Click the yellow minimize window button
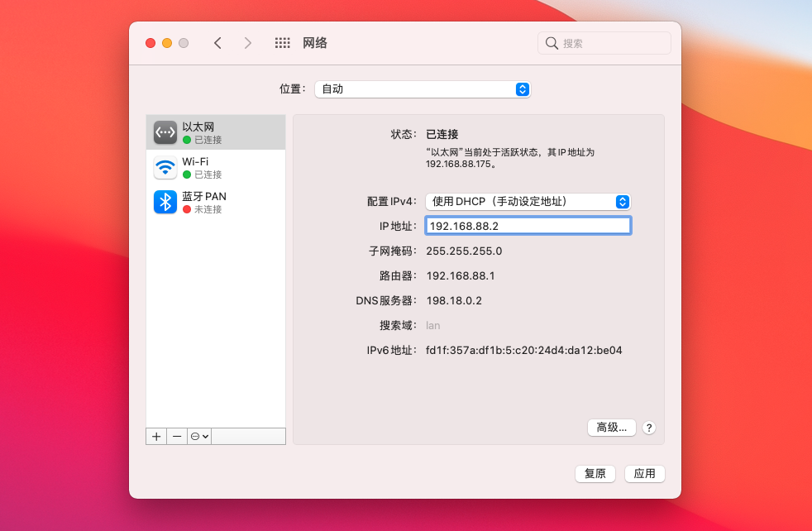 pyautogui.click(x=167, y=43)
